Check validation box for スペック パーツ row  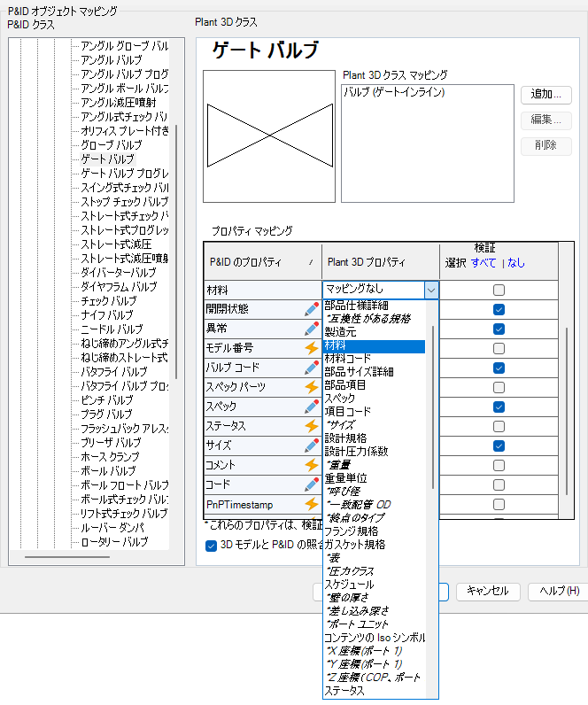499,387
